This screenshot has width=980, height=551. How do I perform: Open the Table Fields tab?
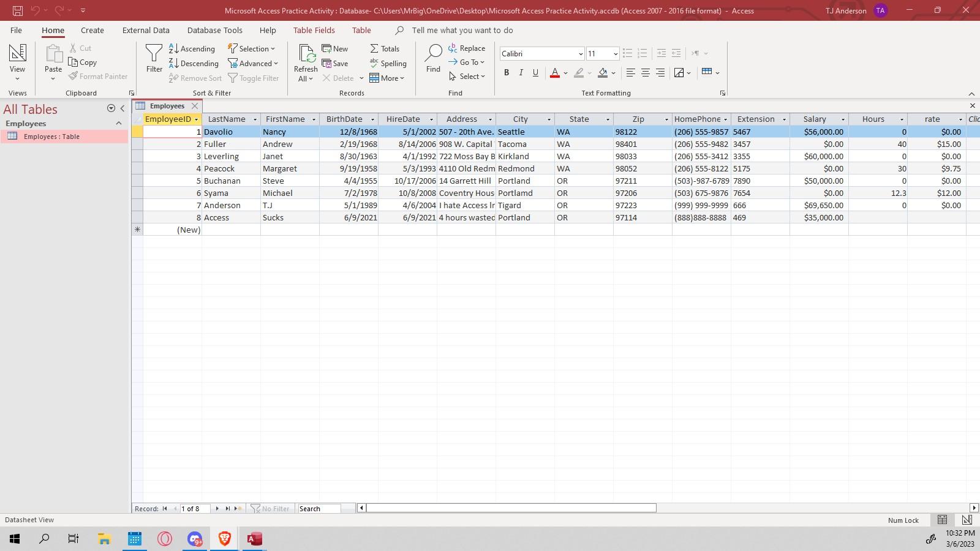point(314,30)
